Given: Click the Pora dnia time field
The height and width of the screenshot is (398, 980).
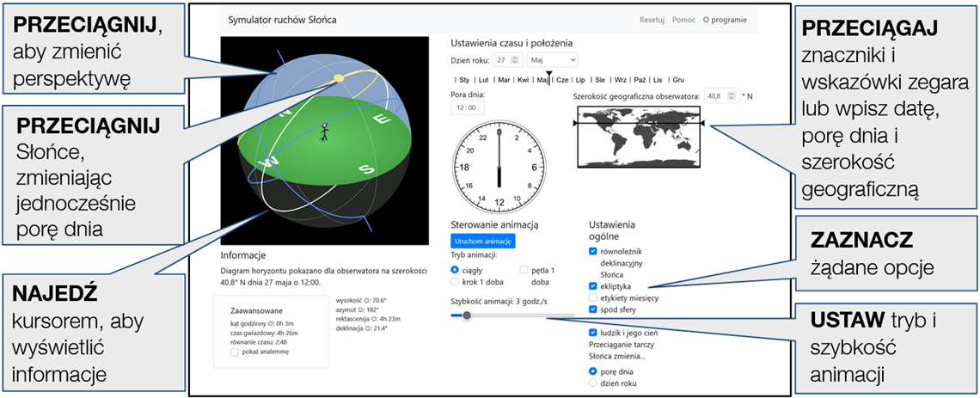Looking at the screenshot, I should coord(468,107).
